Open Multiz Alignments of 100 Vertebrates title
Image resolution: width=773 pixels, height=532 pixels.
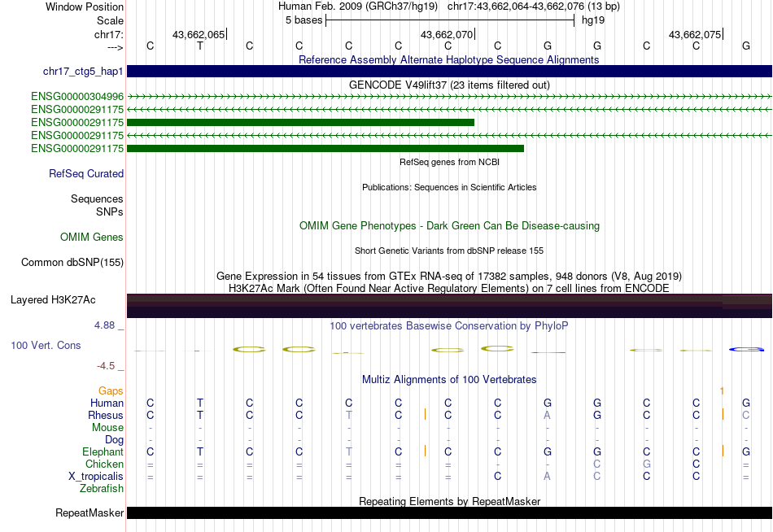449,380
